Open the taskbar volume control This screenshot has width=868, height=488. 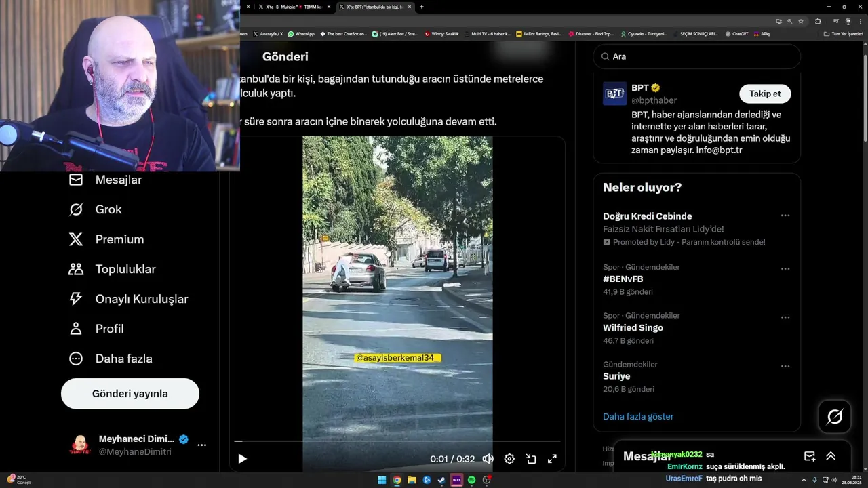[x=833, y=481]
